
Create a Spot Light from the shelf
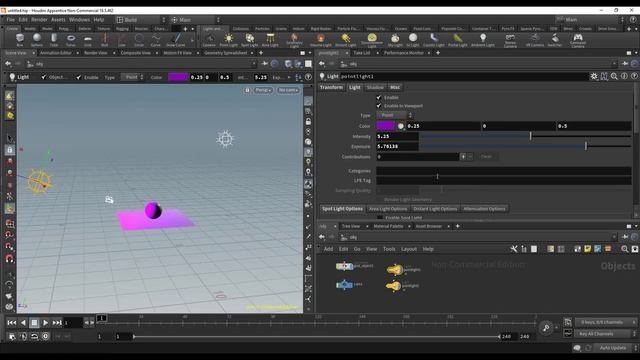(x=249, y=40)
